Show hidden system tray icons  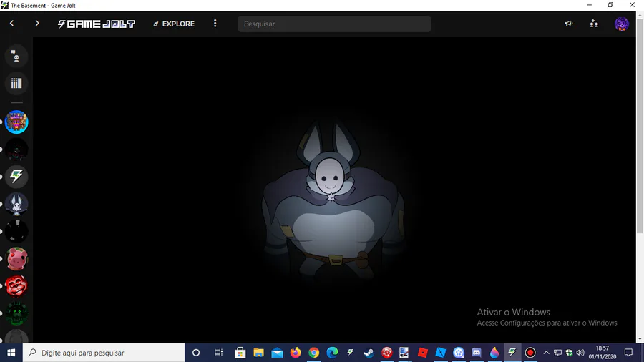pyautogui.click(x=546, y=353)
